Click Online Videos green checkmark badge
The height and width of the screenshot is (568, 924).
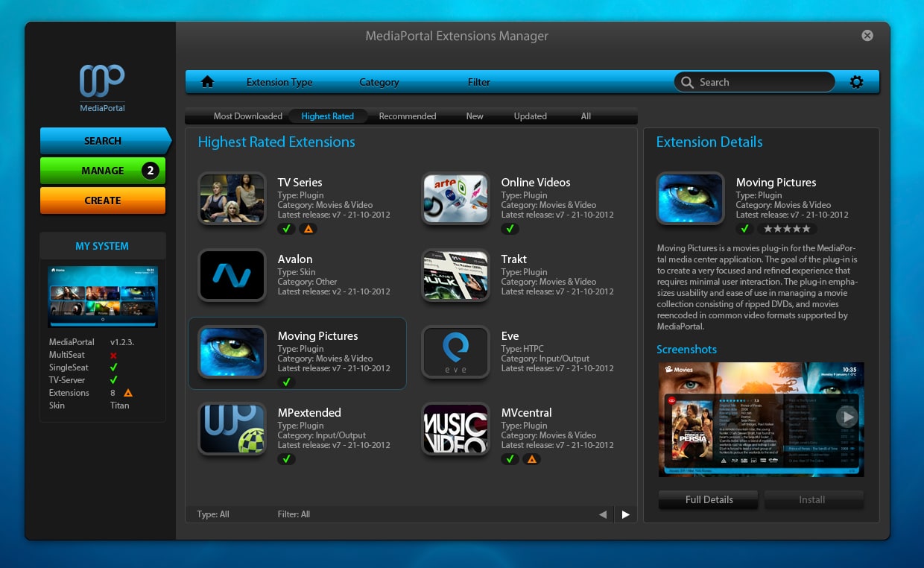coord(510,229)
